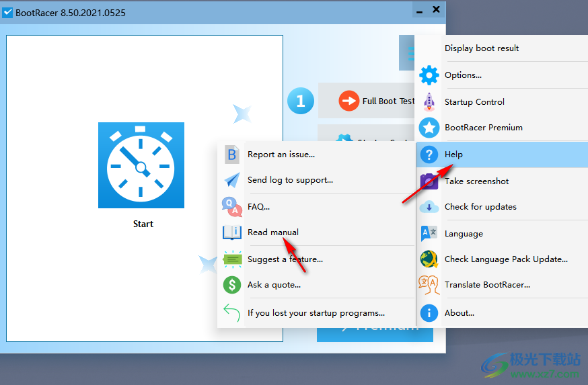Click the Check Language Pack Update globe icon
The image size is (588, 385).
pyautogui.click(x=429, y=259)
